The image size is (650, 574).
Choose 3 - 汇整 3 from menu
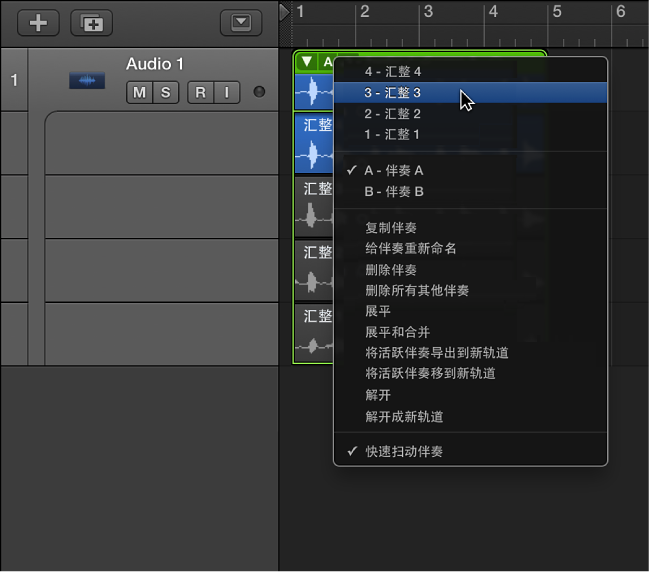(x=393, y=92)
